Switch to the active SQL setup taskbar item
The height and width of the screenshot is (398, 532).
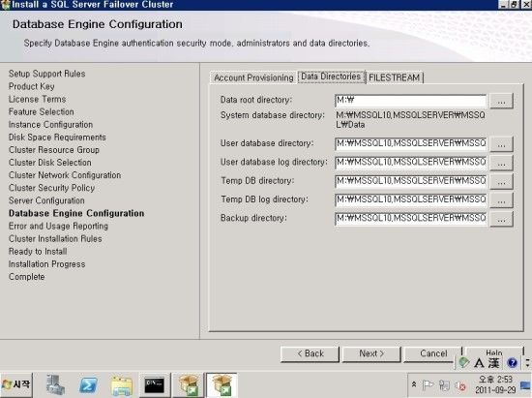click(222, 385)
